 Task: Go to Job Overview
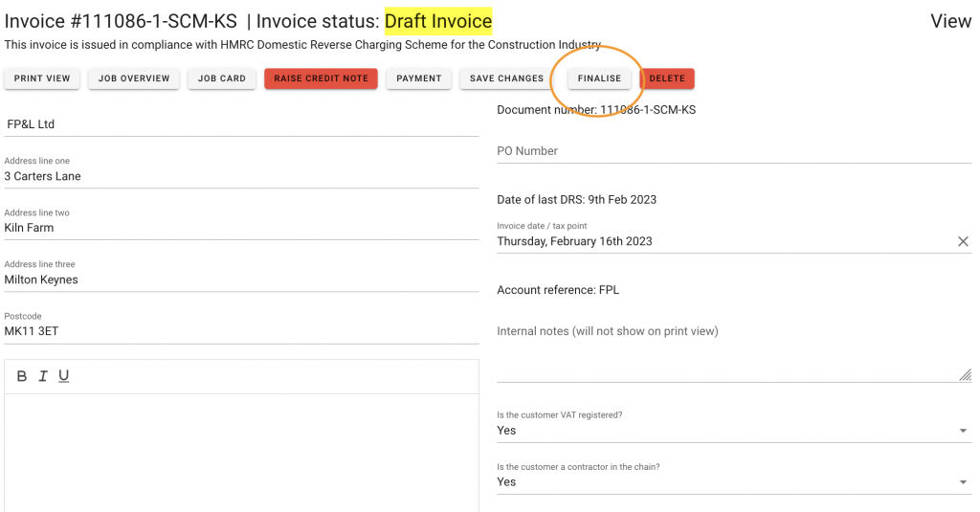134,78
